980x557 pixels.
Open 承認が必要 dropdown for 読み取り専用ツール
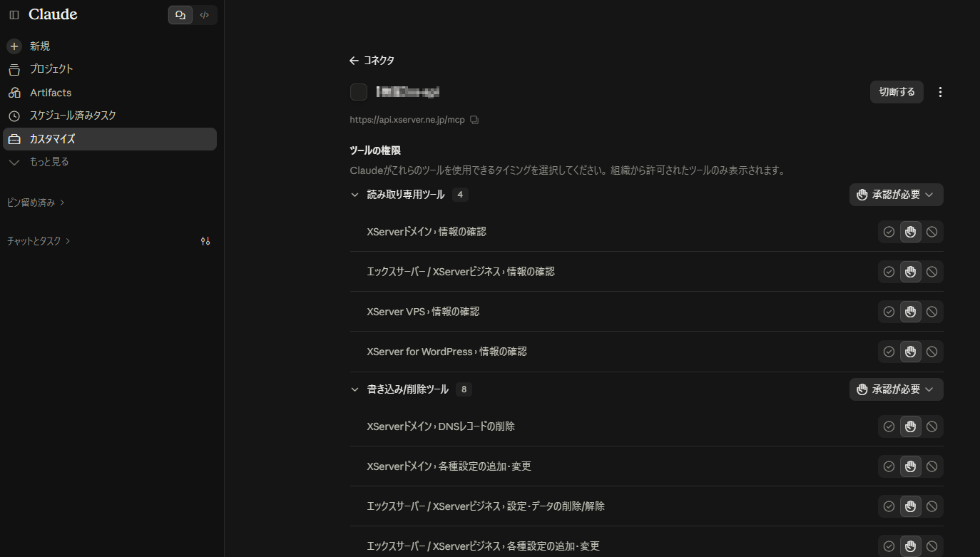tap(896, 195)
